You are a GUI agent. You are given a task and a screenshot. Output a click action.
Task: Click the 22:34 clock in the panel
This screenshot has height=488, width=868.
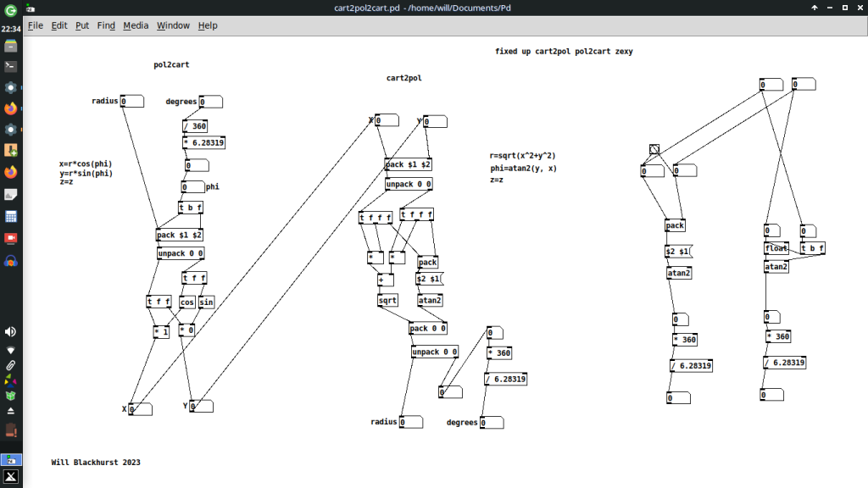[10, 29]
